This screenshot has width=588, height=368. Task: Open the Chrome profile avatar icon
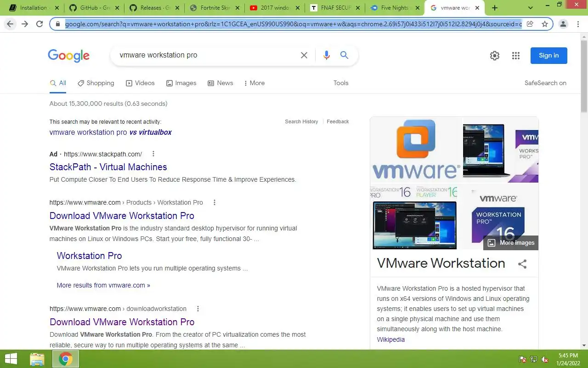pos(563,24)
